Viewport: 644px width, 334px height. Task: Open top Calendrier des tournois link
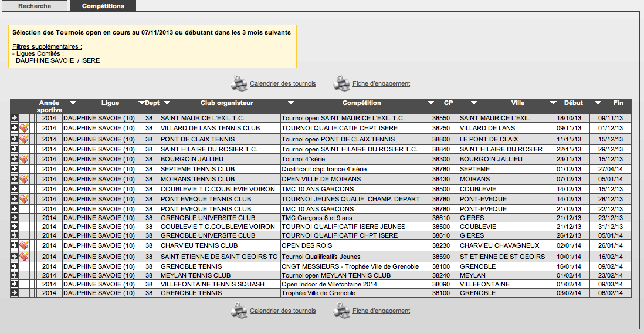coord(283,83)
